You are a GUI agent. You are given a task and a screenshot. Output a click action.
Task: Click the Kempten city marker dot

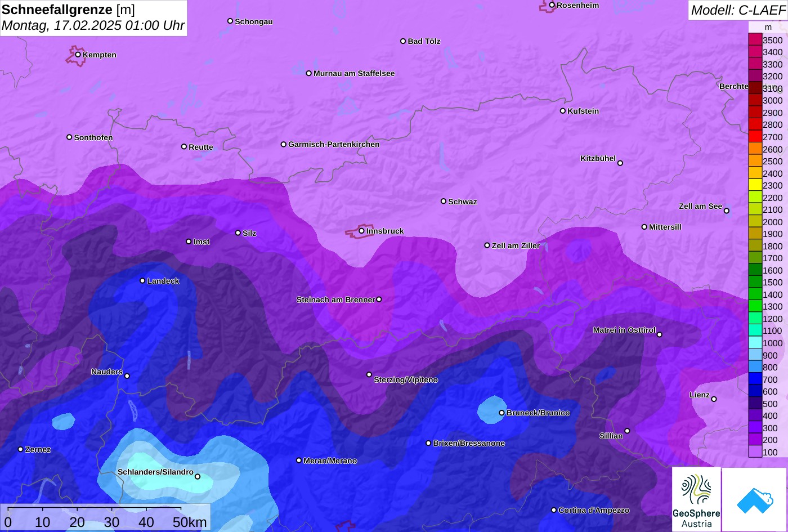click(78, 55)
